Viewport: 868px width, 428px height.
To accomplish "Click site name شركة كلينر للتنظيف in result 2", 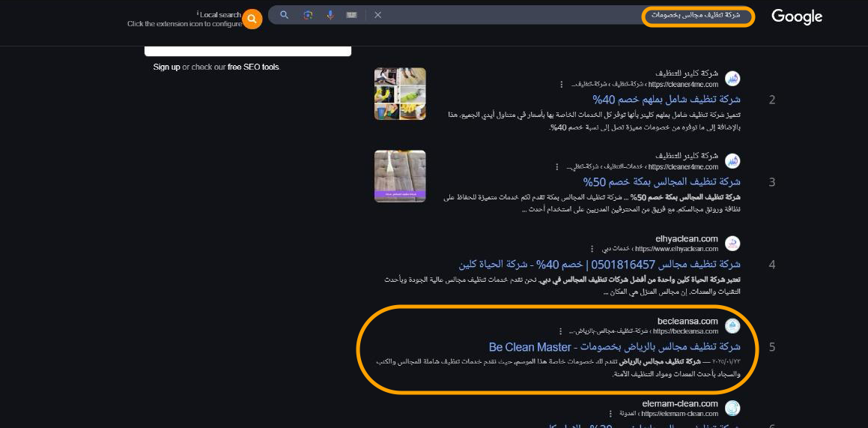I will pyautogui.click(x=687, y=73).
